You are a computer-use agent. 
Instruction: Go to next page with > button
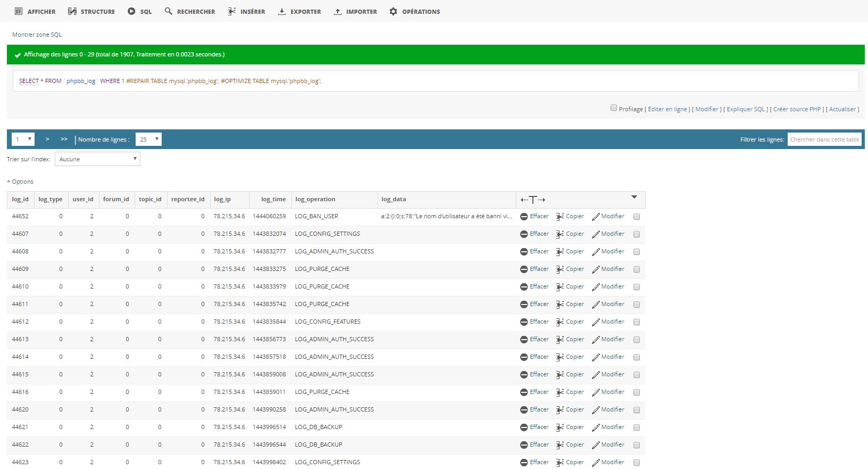47,139
